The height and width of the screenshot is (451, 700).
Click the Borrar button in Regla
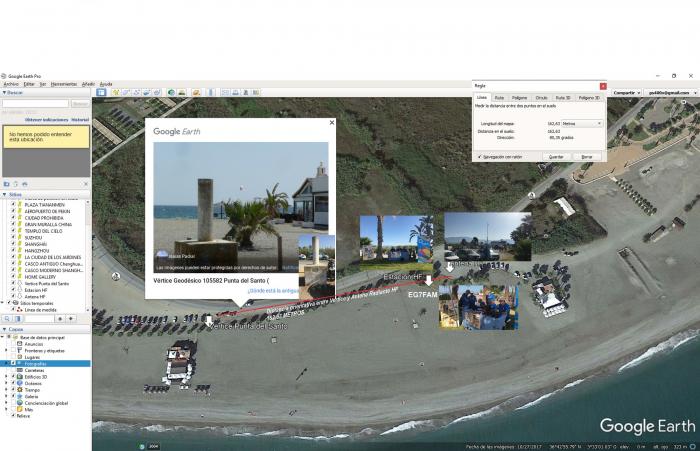[587, 157]
